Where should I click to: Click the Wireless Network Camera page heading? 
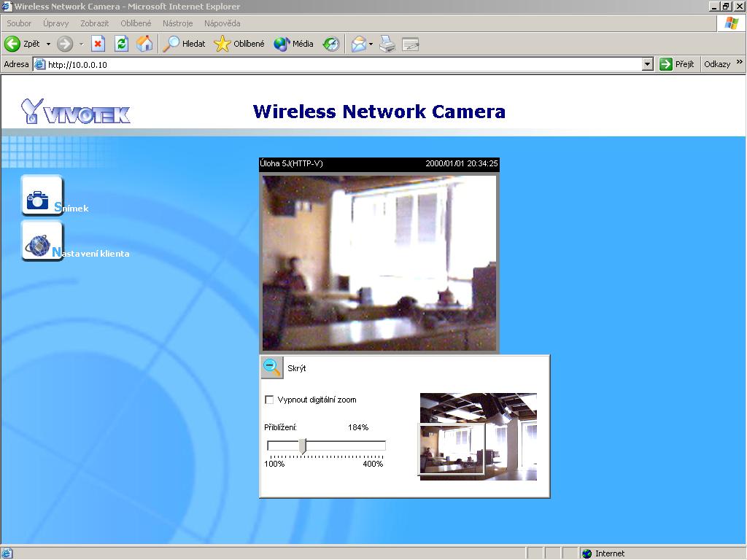point(379,111)
